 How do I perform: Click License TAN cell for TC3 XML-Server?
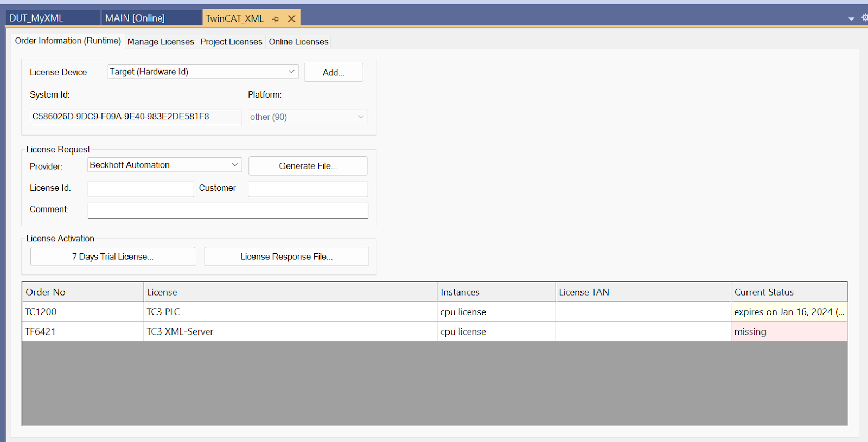(643, 331)
